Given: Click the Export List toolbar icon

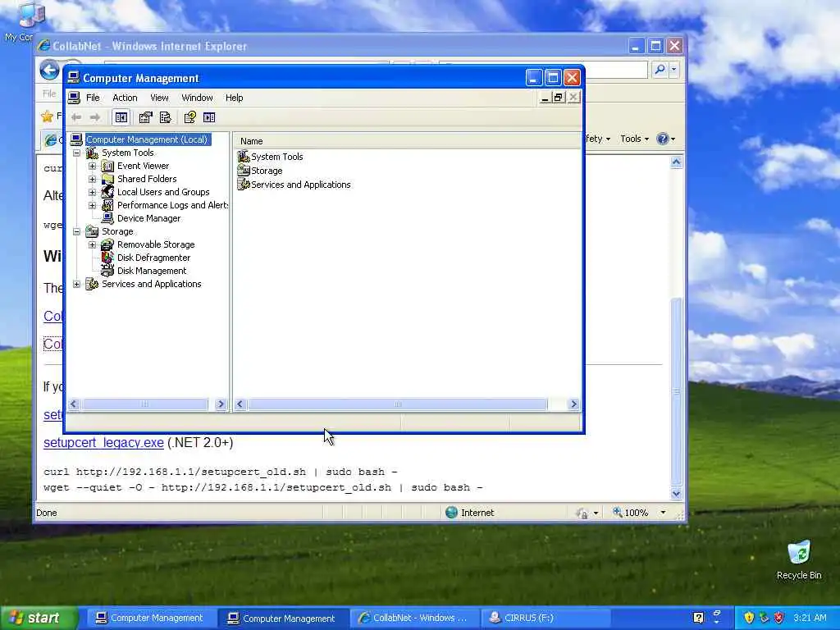Looking at the screenshot, I should [166, 117].
